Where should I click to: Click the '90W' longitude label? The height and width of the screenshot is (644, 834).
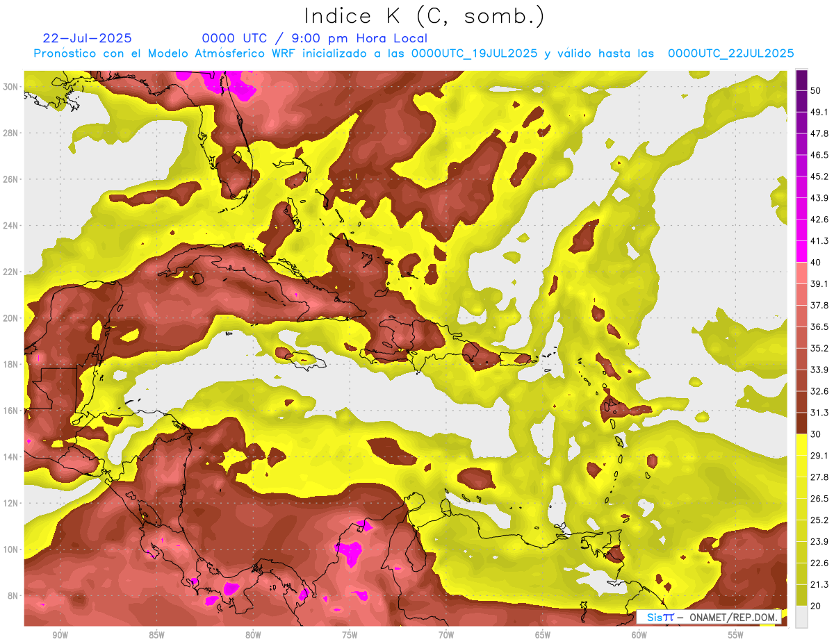click(x=60, y=635)
